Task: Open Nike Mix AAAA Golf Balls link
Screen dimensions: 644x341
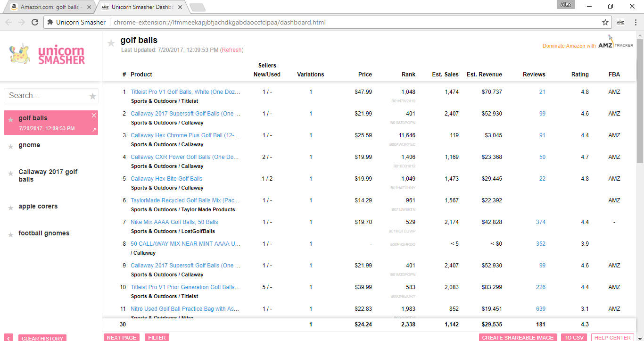Action: (x=174, y=222)
